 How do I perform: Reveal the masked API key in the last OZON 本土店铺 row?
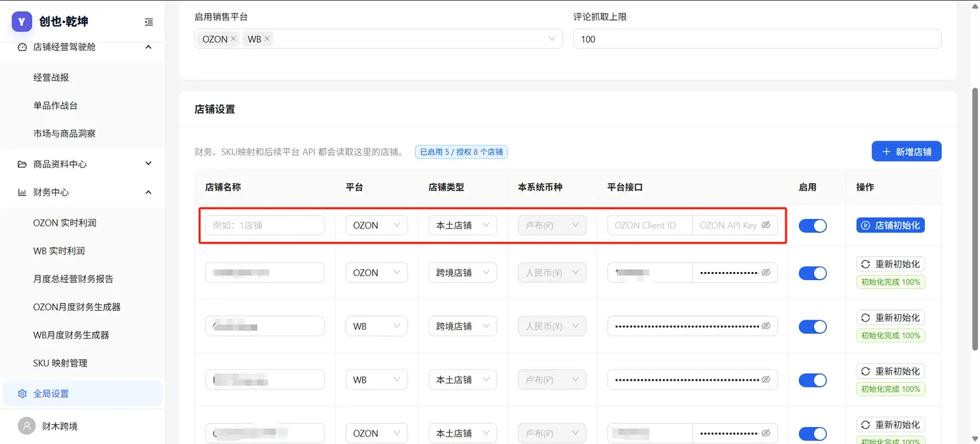click(766, 433)
